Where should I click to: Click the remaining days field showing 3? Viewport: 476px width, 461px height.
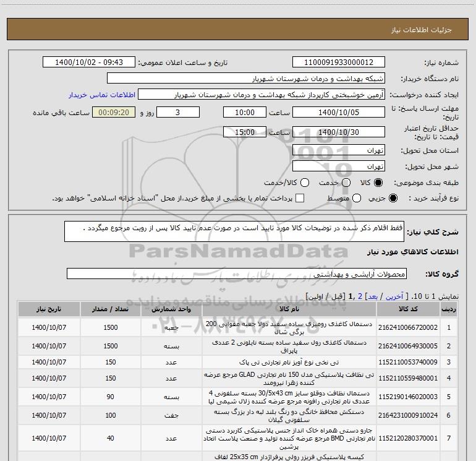pyautogui.click(x=178, y=112)
